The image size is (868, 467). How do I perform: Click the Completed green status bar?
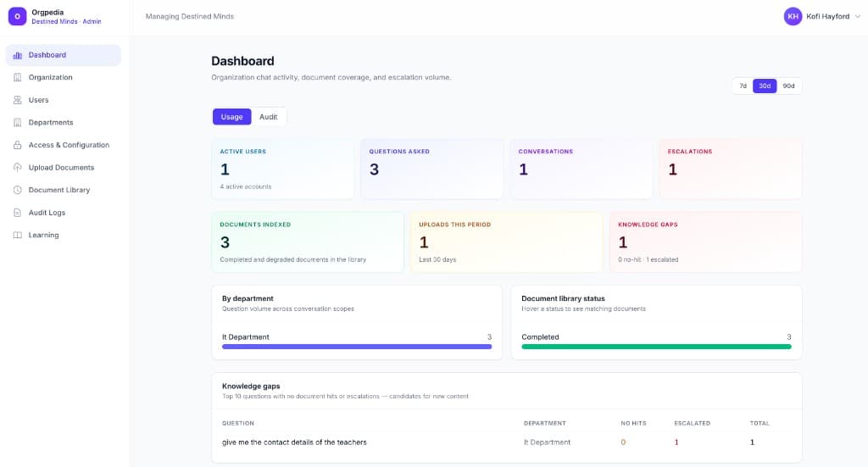pos(657,347)
